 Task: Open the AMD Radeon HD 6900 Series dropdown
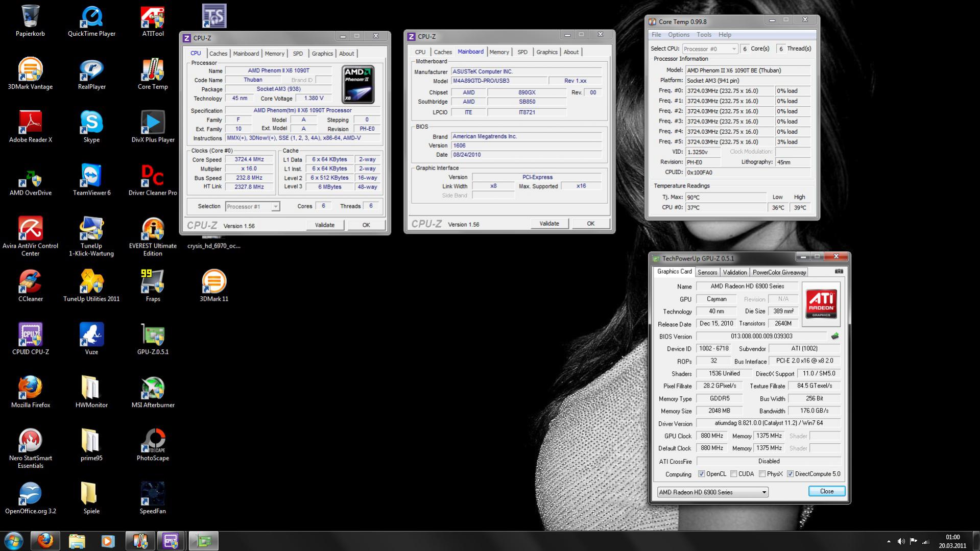coord(713,492)
